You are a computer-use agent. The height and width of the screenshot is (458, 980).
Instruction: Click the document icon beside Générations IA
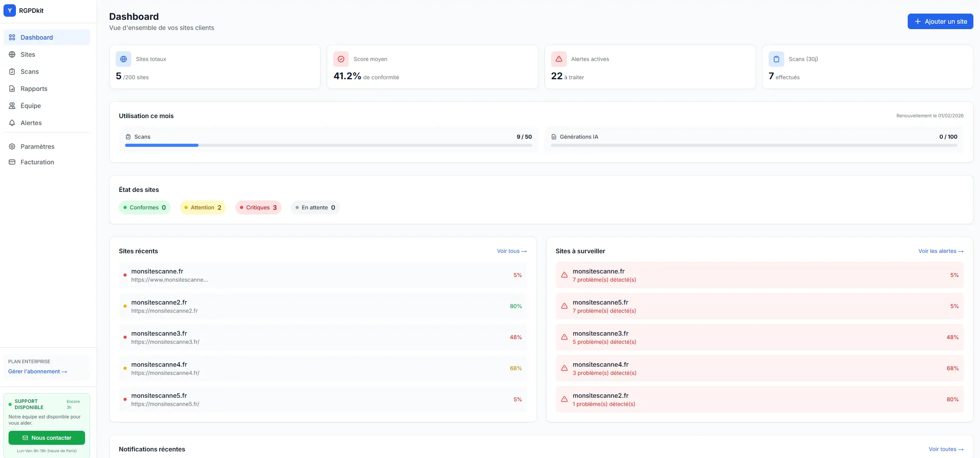554,137
